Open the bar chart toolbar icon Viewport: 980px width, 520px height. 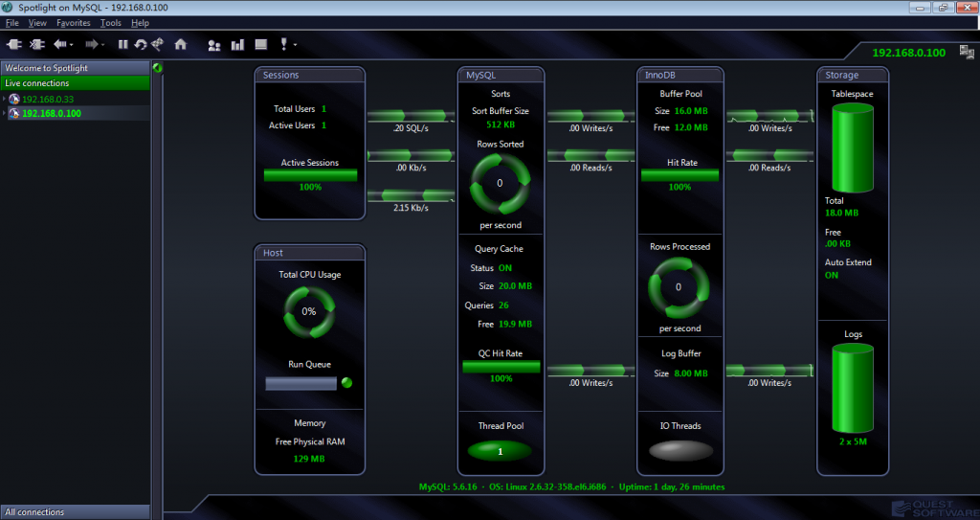coord(236,44)
